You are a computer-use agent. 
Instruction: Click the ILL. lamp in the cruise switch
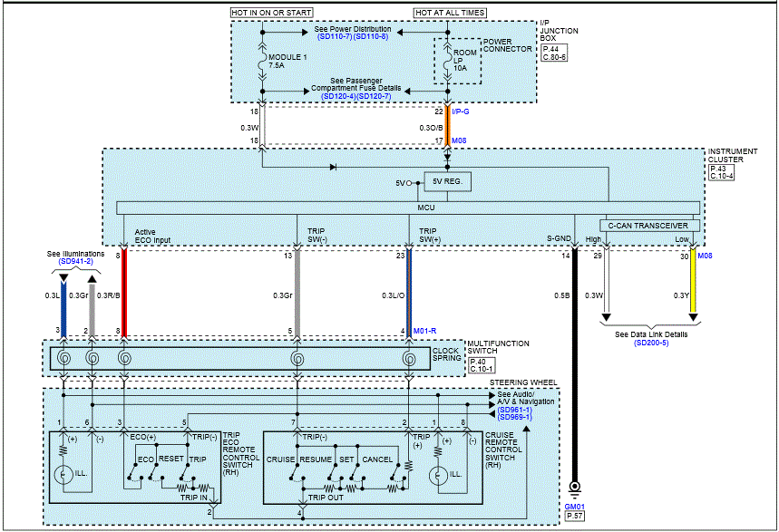coord(439,473)
